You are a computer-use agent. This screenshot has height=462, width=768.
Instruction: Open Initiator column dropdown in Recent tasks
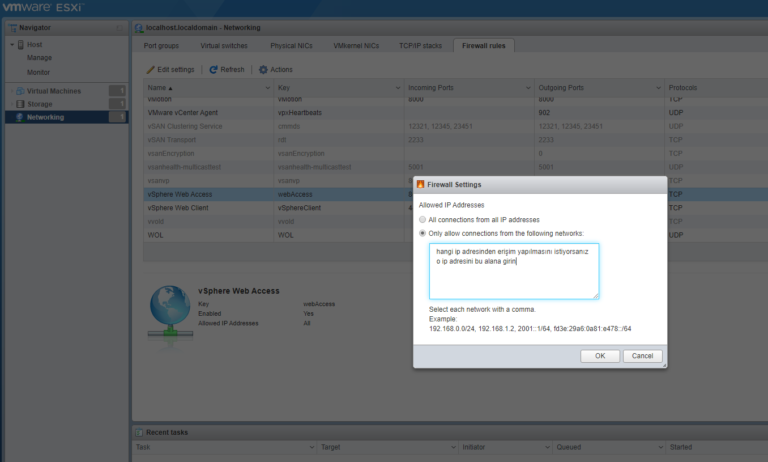tap(547, 447)
